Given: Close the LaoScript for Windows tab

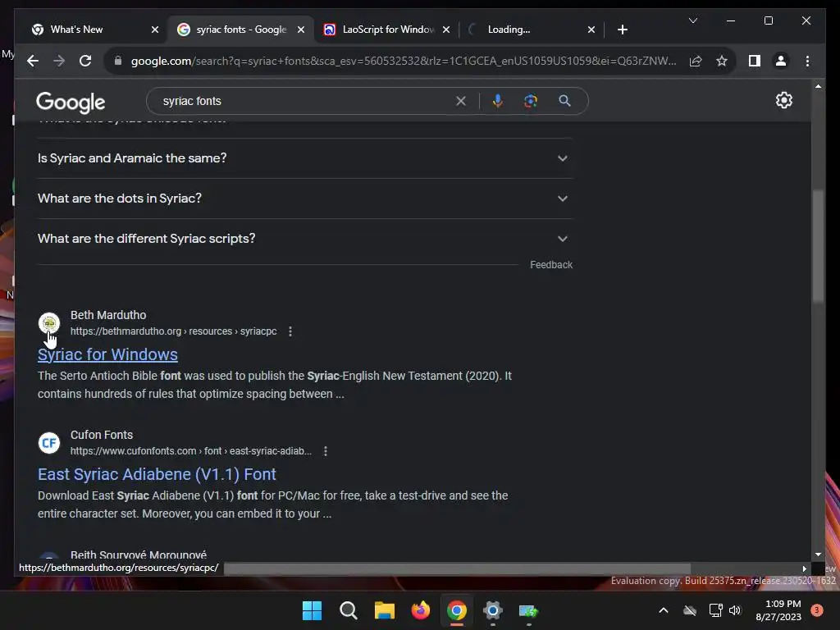Looking at the screenshot, I should pyautogui.click(x=446, y=30).
